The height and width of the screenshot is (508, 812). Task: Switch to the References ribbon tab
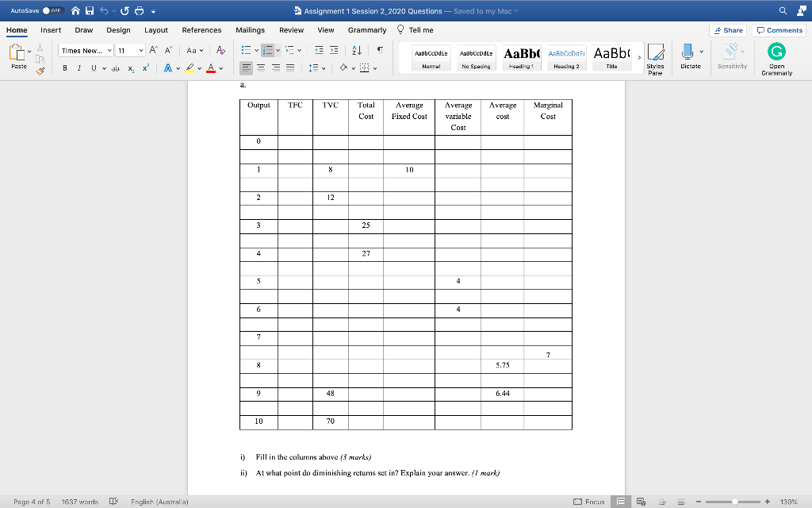coord(201,29)
